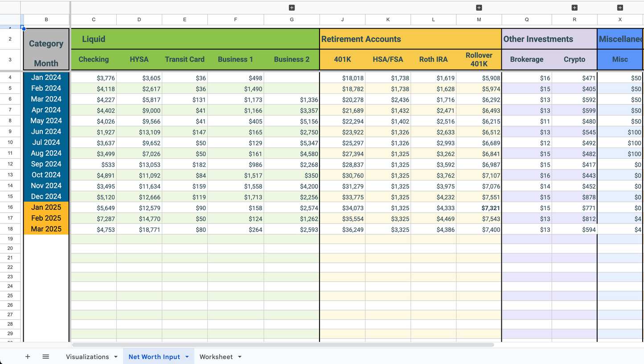The image size is (644, 364).
Task: Click the Crypto column heading cell
Action: point(574,59)
